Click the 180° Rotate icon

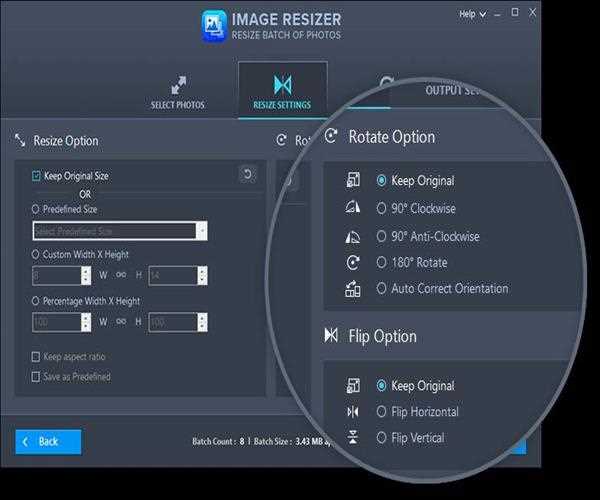(x=352, y=262)
